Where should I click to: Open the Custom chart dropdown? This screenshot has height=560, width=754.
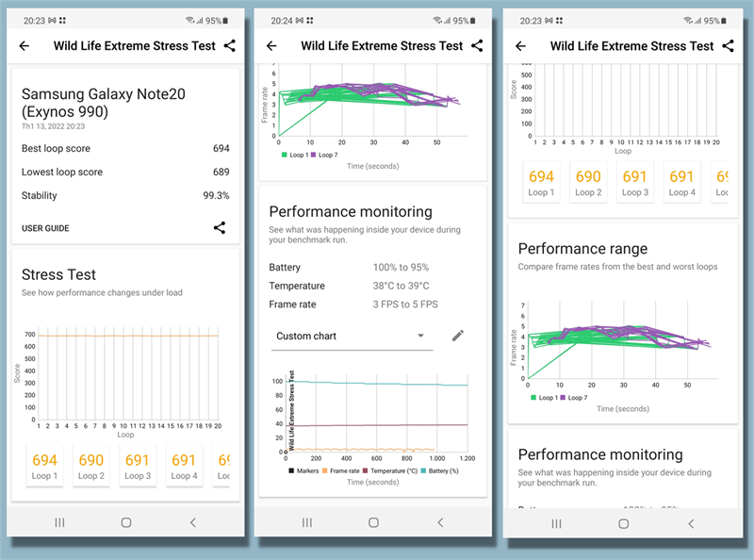coord(352,336)
